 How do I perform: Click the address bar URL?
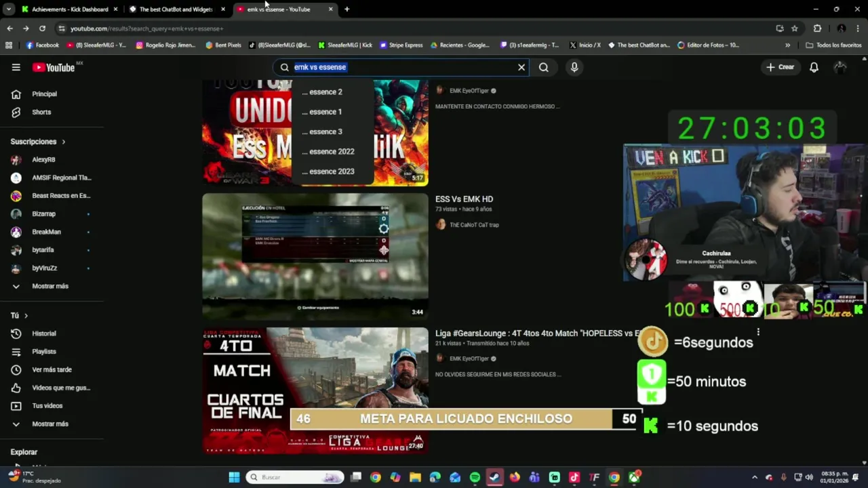tap(146, 28)
